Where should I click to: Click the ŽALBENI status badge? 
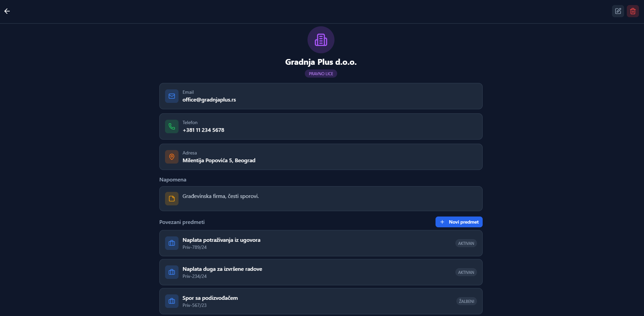point(466,301)
